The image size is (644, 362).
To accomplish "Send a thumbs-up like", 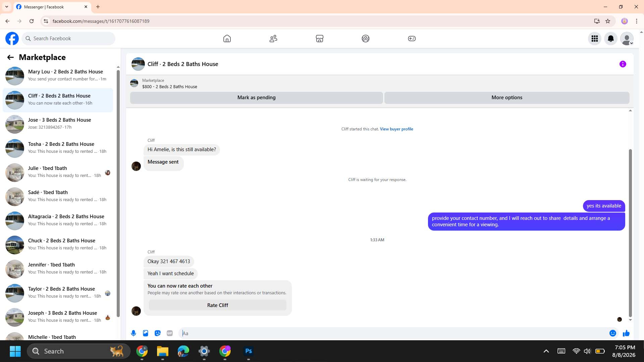I will coord(626,333).
